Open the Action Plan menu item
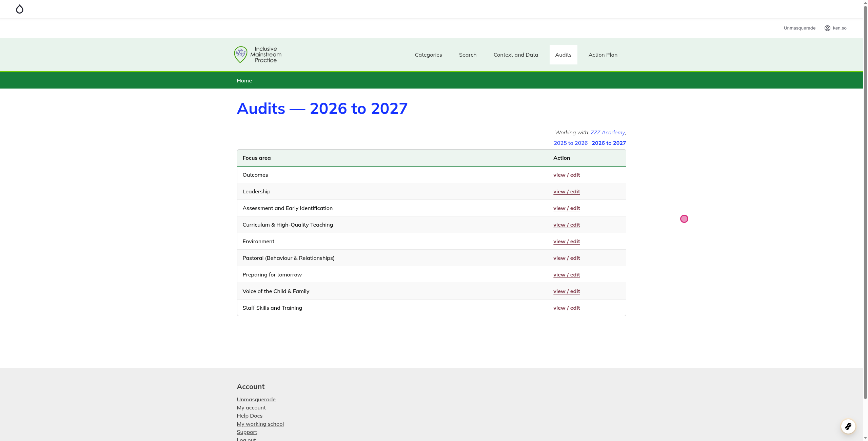The height and width of the screenshot is (441, 868). pos(603,55)
